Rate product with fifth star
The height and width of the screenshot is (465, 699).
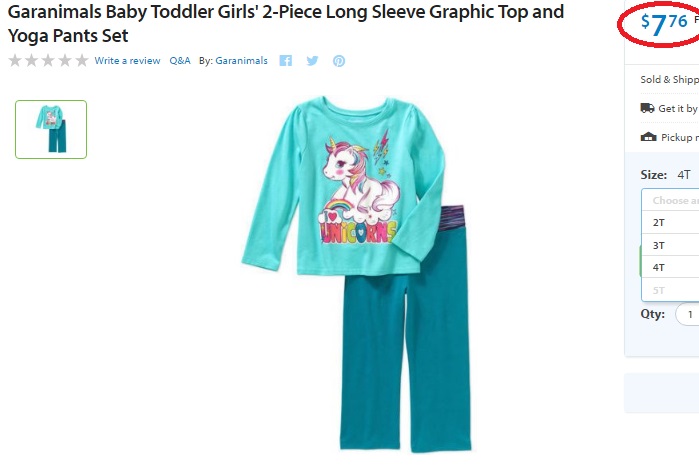click(82, 60)
